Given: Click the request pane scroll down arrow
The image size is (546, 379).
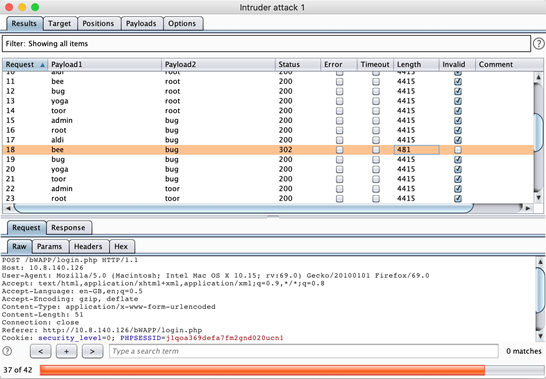Looking at the screenshot, I should point(540,336).
